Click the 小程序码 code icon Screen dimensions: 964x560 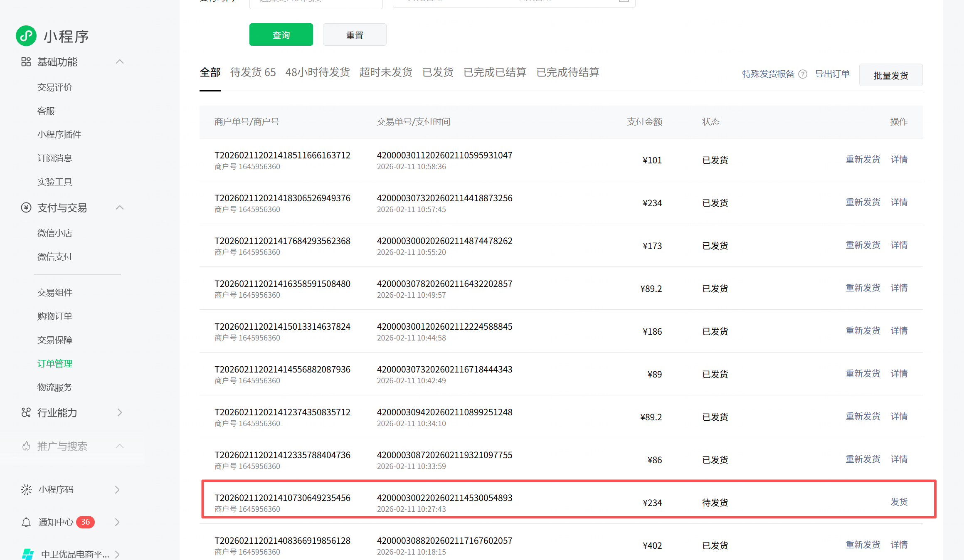tap(26, 489)
